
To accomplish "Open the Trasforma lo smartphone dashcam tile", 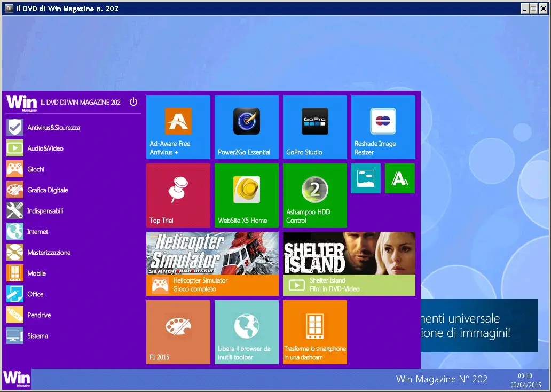I will coord(315,332).
